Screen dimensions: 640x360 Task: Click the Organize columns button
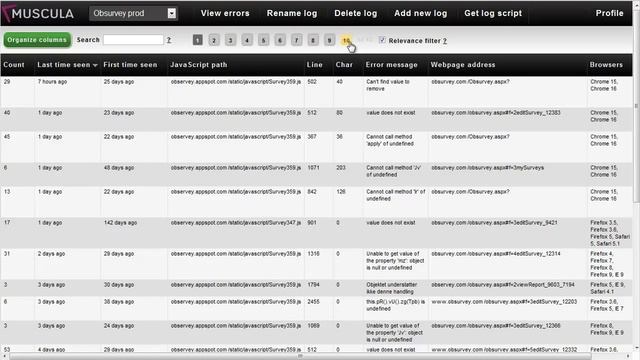(37, 40)
